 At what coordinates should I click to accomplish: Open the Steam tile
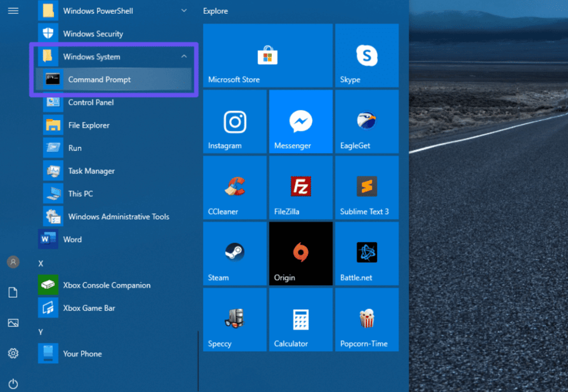(x=235, y=253)
